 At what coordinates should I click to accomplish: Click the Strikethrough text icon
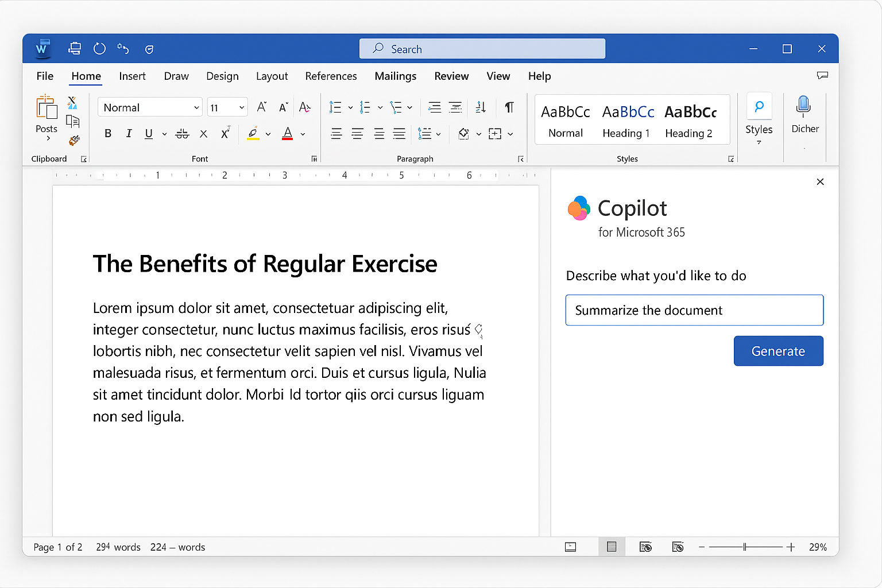182,134
